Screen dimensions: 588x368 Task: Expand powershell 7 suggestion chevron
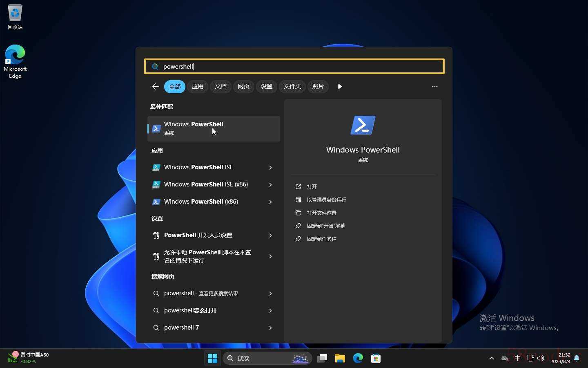coord(270,328)
